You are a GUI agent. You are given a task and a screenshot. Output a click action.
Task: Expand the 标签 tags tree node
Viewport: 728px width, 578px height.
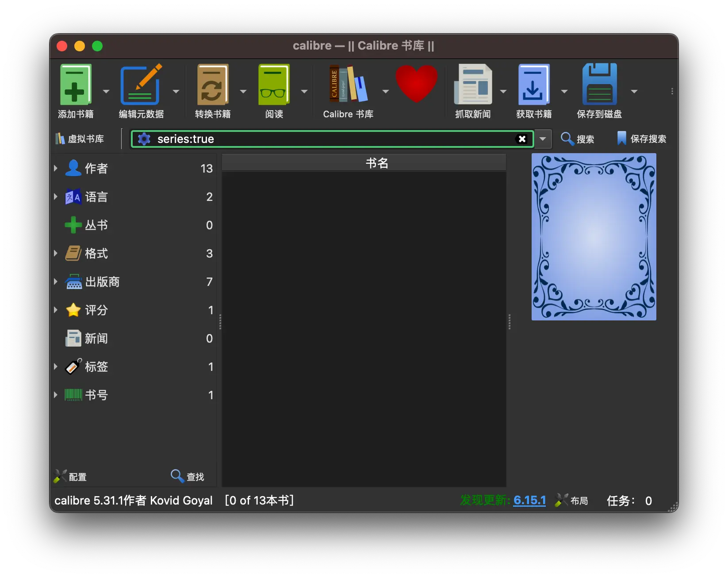coord(56,366)
